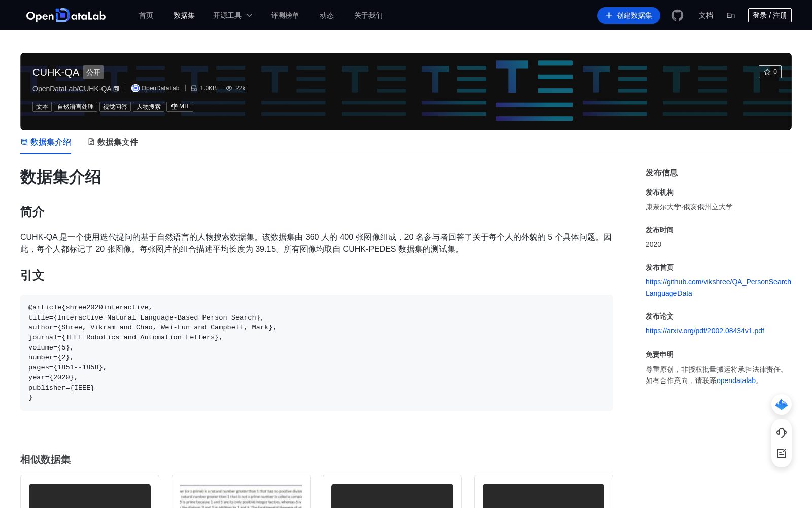Click the 数据集介绍 database tab icon

point(24,142)
